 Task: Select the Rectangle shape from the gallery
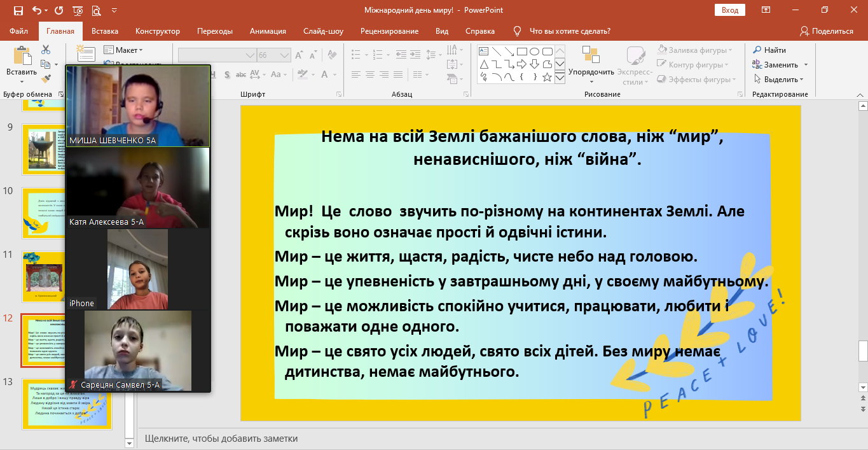pyautogui.click(x=521, y=52)
